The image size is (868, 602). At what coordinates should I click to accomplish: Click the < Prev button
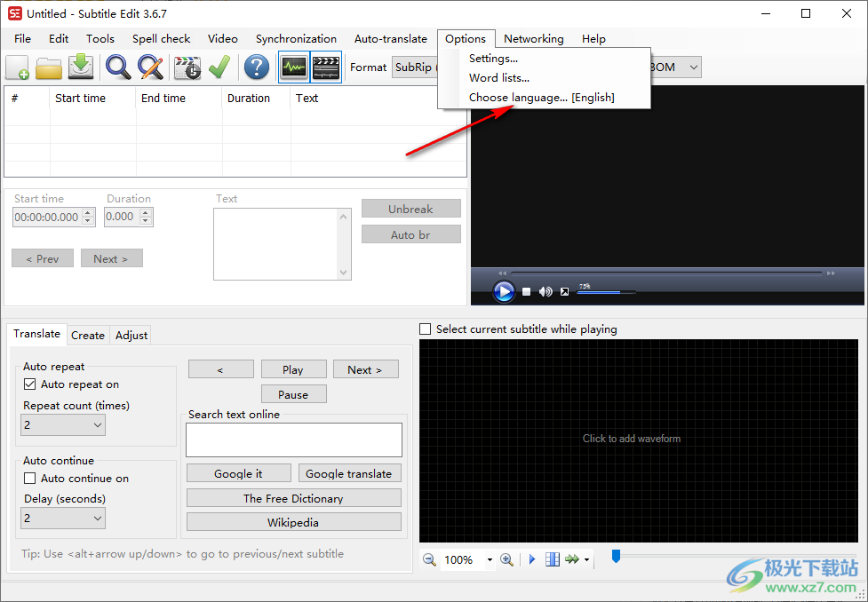43,258
